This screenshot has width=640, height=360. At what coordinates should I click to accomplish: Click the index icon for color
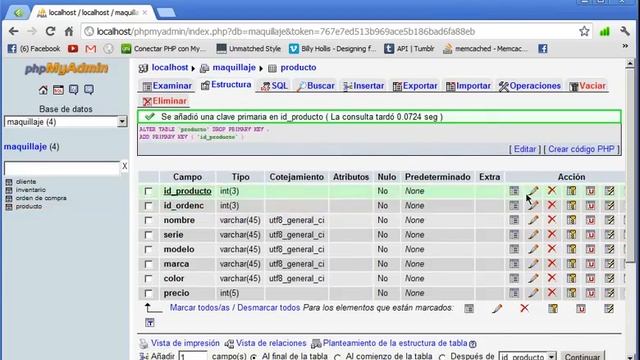pos(609,278)
